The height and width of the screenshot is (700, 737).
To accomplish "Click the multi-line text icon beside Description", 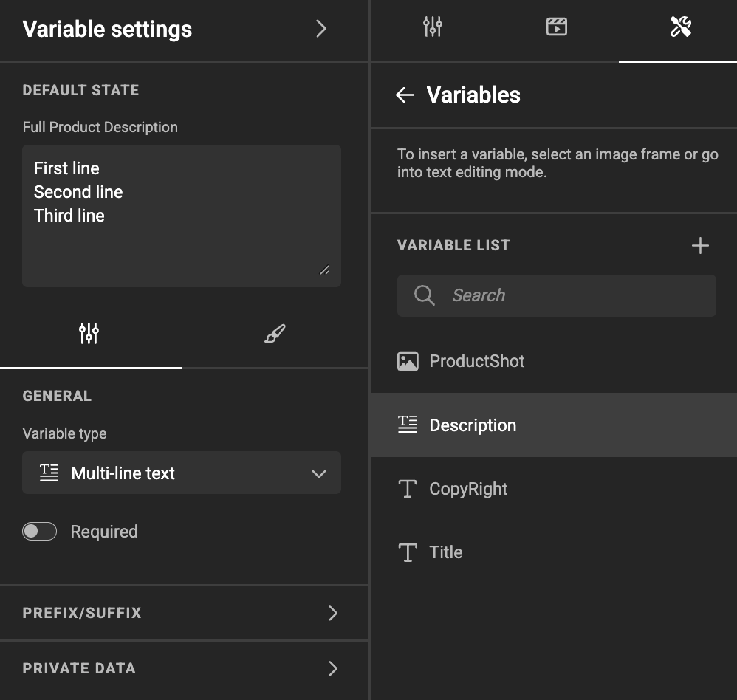I will pos(408,425).
